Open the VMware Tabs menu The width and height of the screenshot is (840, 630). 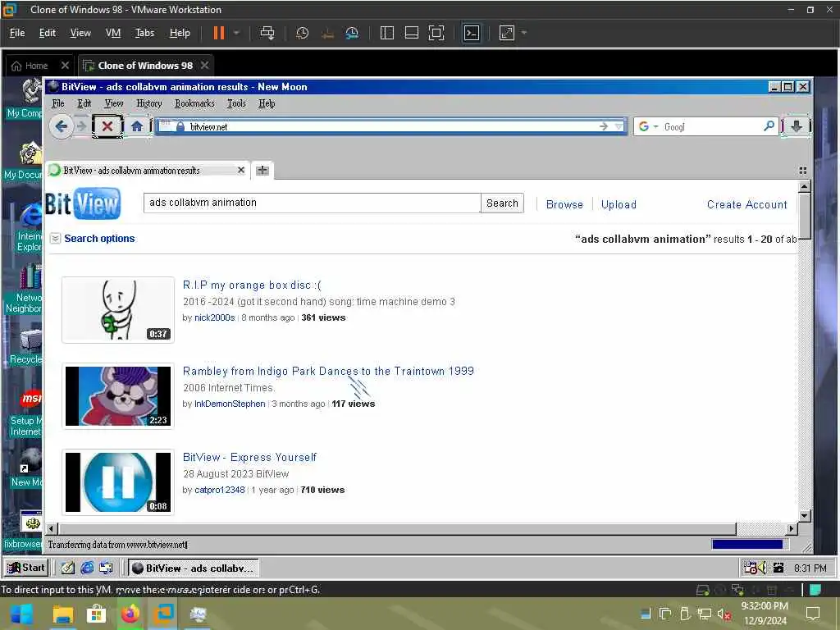144,33
